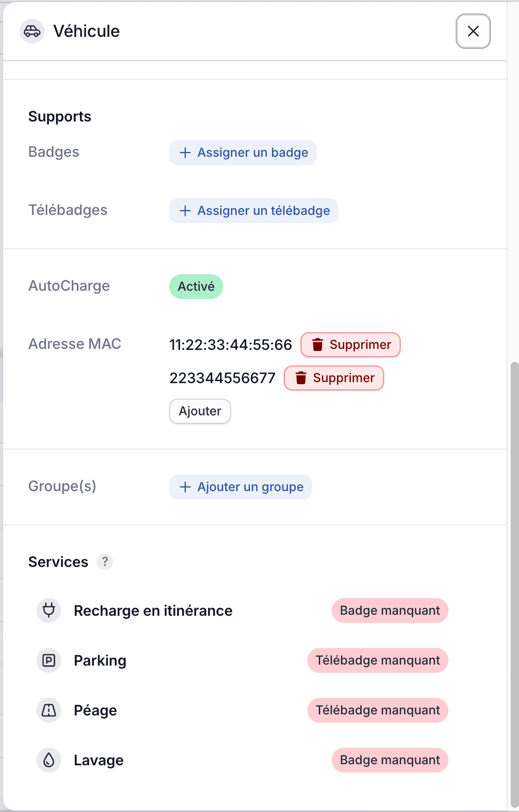Click the Péage toll road icon
Screen dimensions: 519x812
click(49, 710)
